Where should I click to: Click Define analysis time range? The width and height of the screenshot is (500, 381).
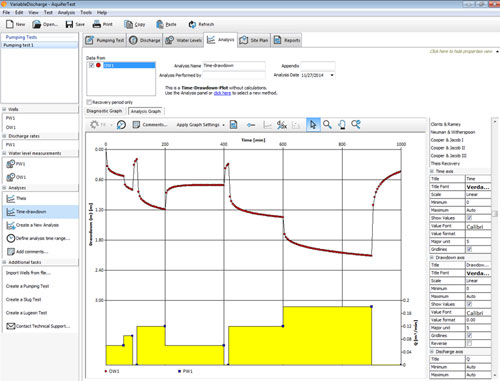(x=38, y=238)
